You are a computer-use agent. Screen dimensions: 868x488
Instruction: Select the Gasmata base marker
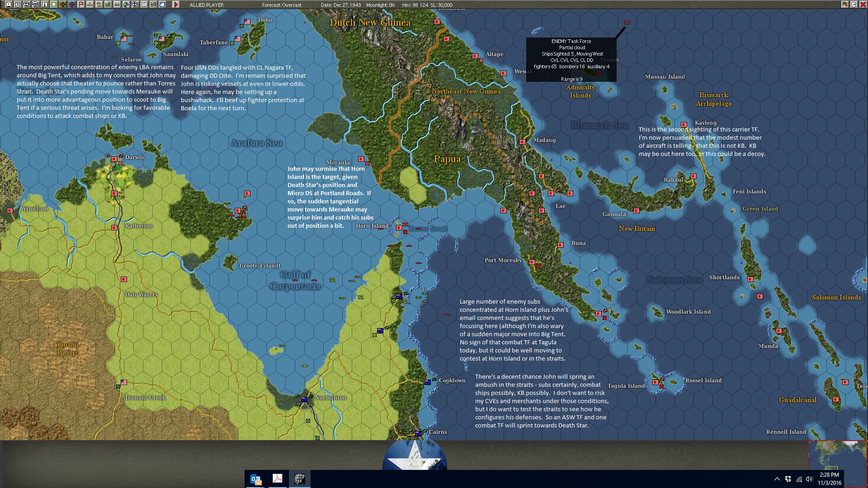click(637, 211)
